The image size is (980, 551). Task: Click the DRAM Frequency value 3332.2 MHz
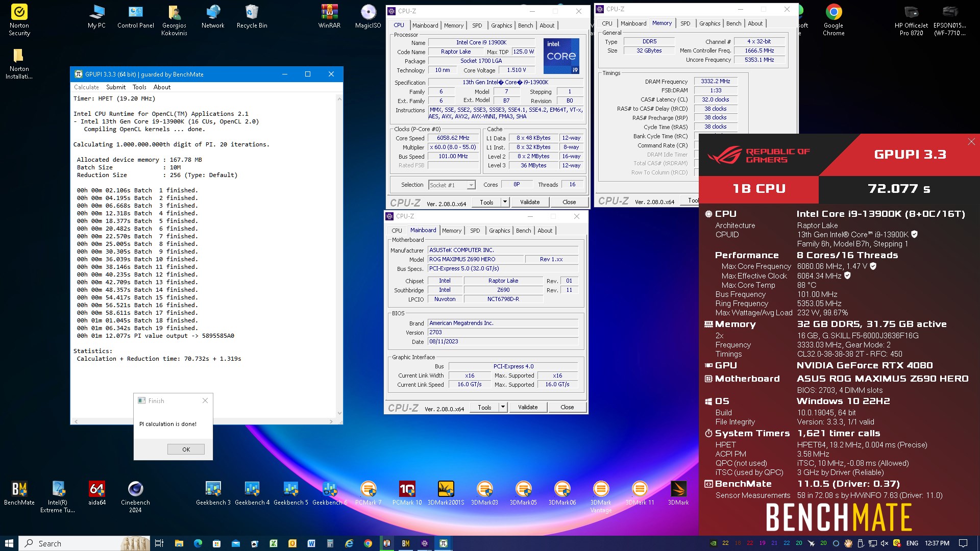[715, 81]
